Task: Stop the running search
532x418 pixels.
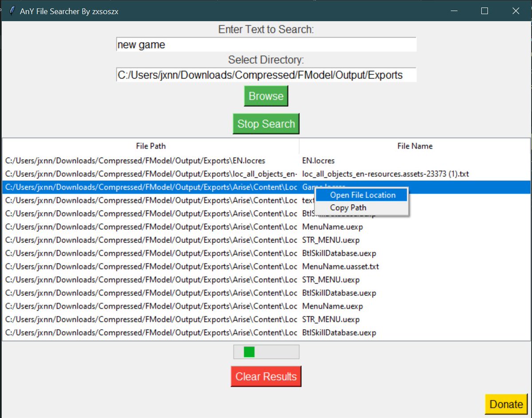Action: [266, 124]
